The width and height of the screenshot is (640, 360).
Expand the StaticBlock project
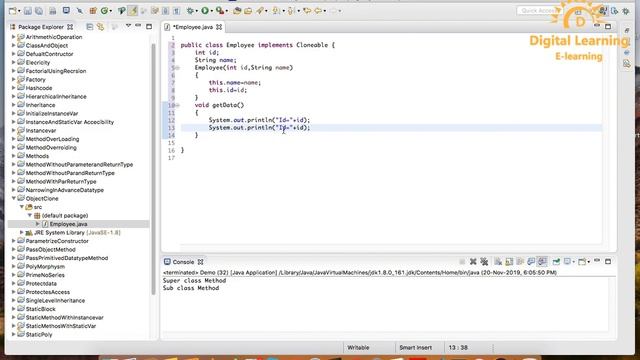(13, 309)
